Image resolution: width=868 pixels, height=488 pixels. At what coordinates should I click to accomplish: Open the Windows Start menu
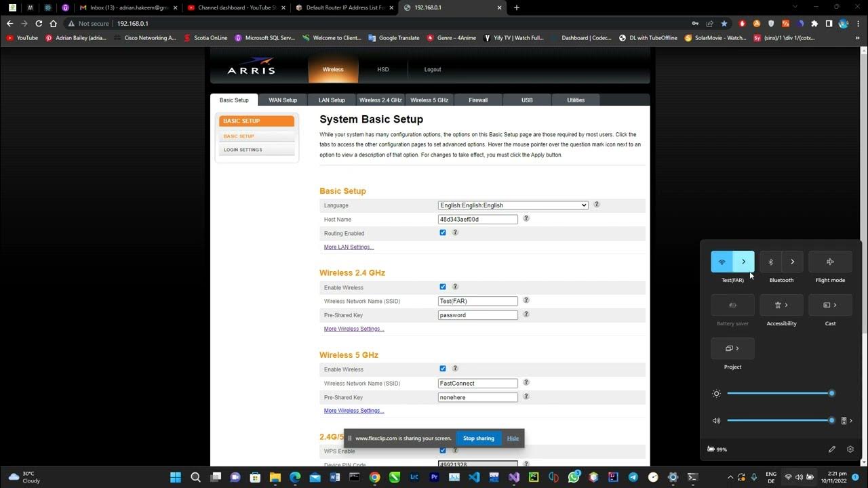click(176, 477)
